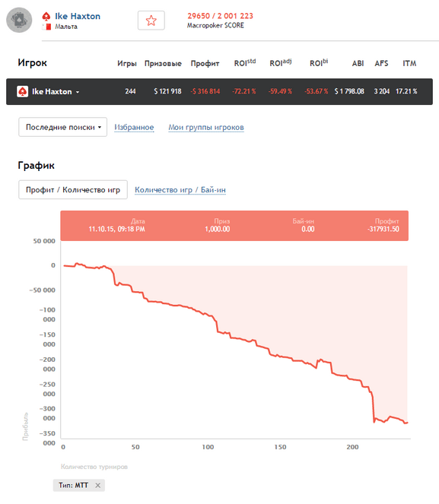Click the ABI column header
Viewport: 439px width, 504px height.
[358, 63]
